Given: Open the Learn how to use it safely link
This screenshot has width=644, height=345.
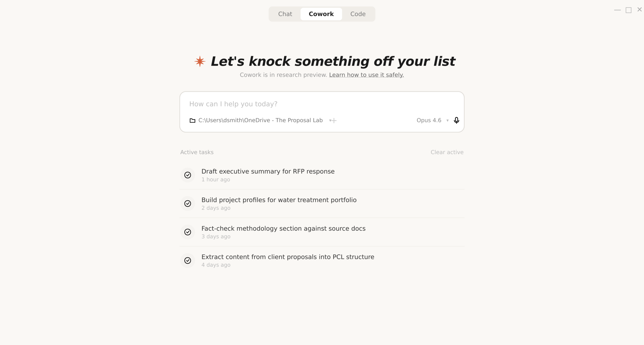Looking at the screenshot, I should (366, 75).
